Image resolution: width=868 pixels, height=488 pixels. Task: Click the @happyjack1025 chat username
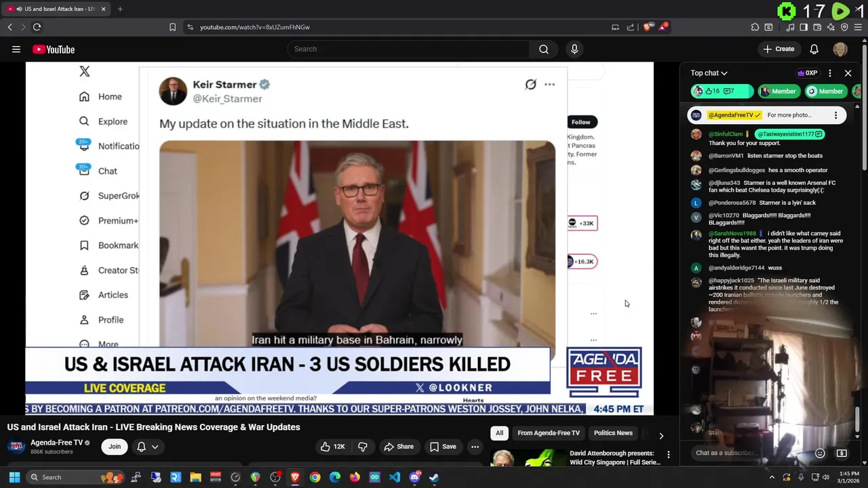point(731,281)
